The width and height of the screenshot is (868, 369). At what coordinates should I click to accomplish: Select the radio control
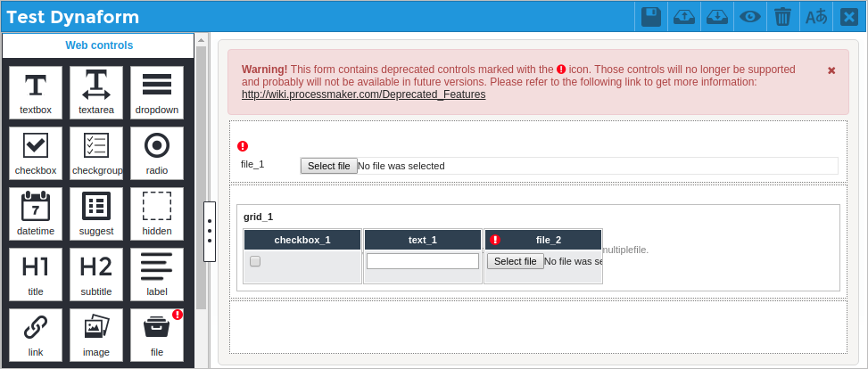coord(157,153)
